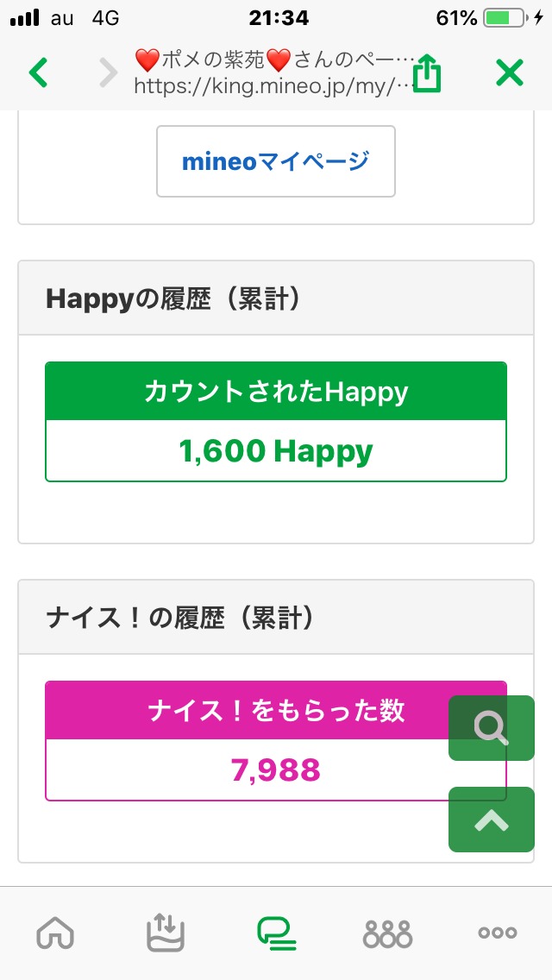This screenshot has width=552, height=980.
Task: Close the in-app browser with X
Action: coord(510,73)
